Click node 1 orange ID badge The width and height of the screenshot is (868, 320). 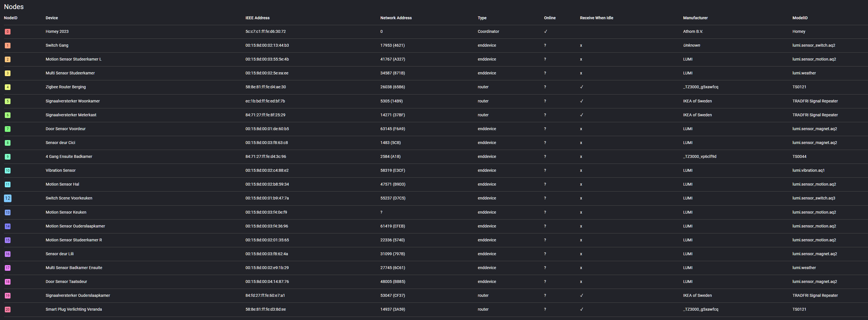7,46
